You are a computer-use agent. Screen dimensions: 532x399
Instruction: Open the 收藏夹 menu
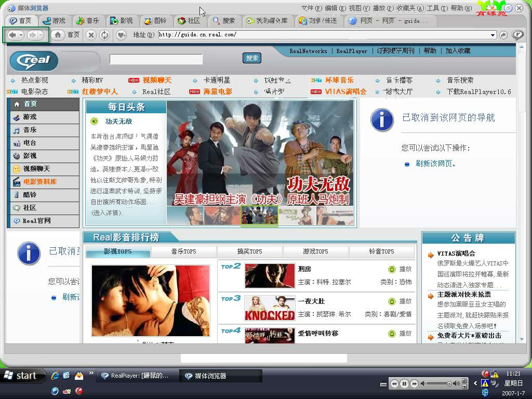[410, 8]
